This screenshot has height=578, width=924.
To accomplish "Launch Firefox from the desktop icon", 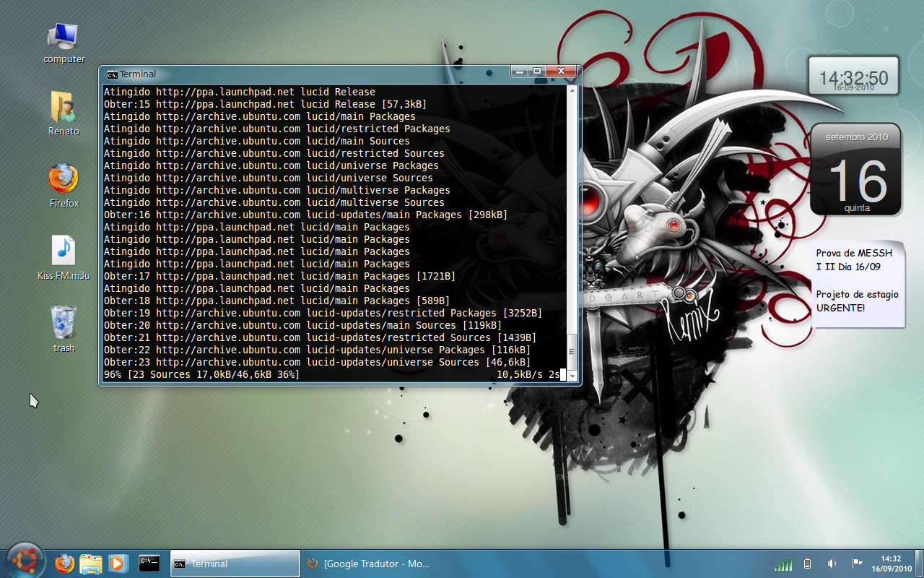I will point(64,186).
